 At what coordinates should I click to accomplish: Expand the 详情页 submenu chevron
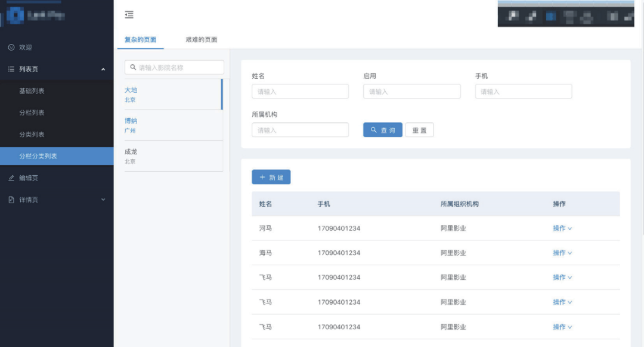tap(103, 200)
